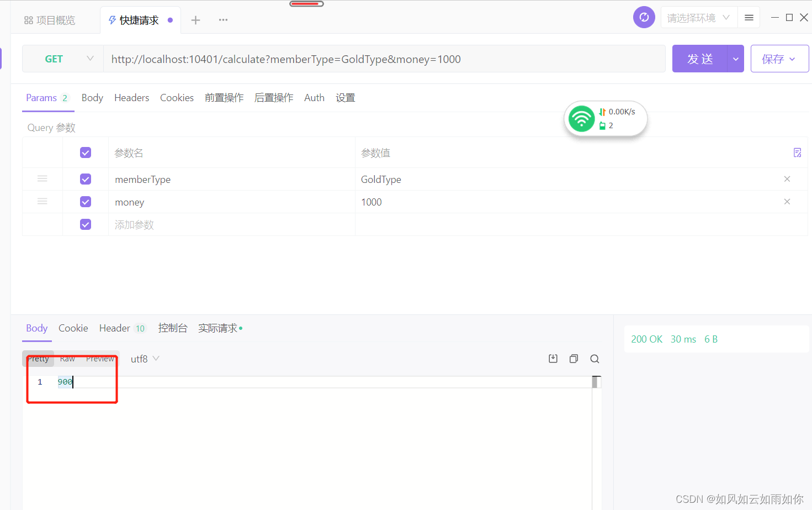Screen dimensions: 812x510
Task: Switch to request Body tab
Action: point(92,98)
